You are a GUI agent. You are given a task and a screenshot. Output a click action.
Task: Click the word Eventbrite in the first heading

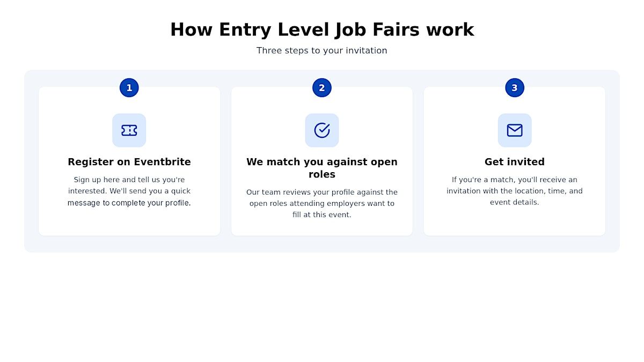(x=162, y=162)
